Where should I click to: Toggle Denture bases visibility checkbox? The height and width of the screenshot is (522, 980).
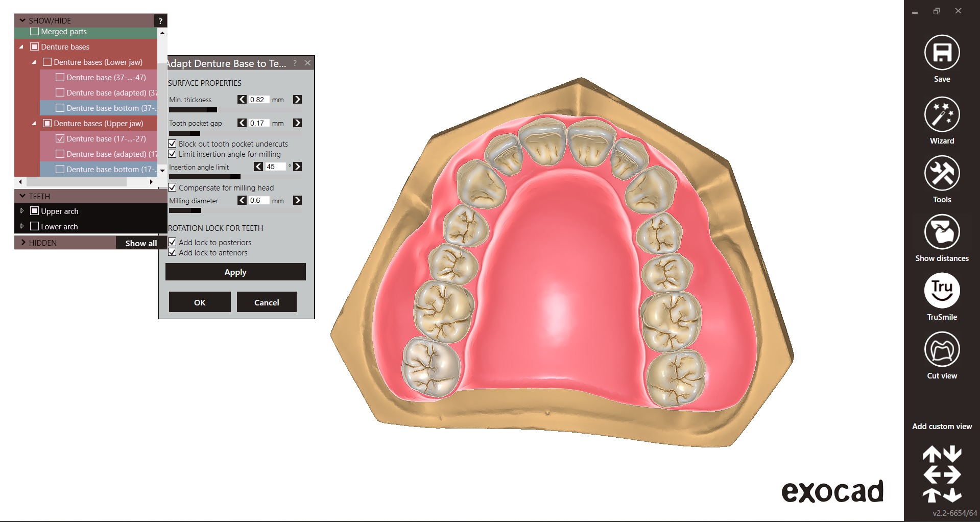coord(35,46)
